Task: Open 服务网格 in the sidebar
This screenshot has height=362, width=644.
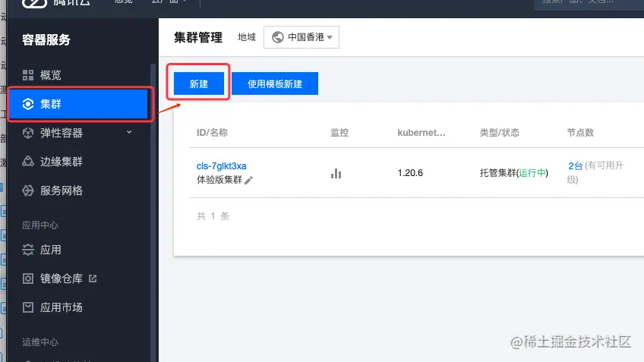Action: coord(62,190)
